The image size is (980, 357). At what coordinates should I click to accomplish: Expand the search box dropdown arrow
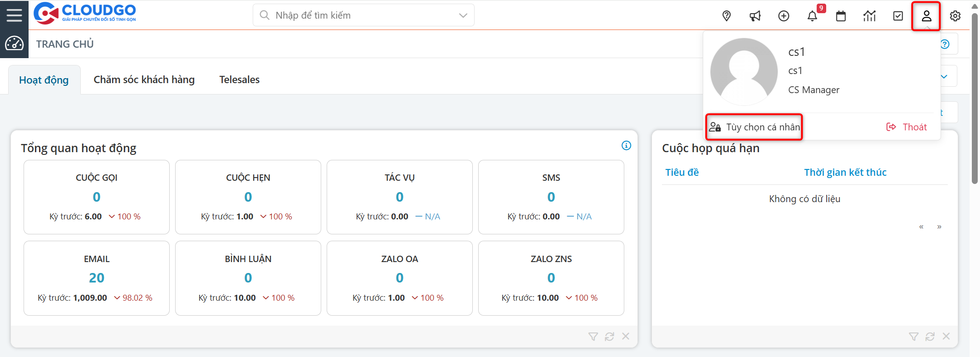(463, 15)
